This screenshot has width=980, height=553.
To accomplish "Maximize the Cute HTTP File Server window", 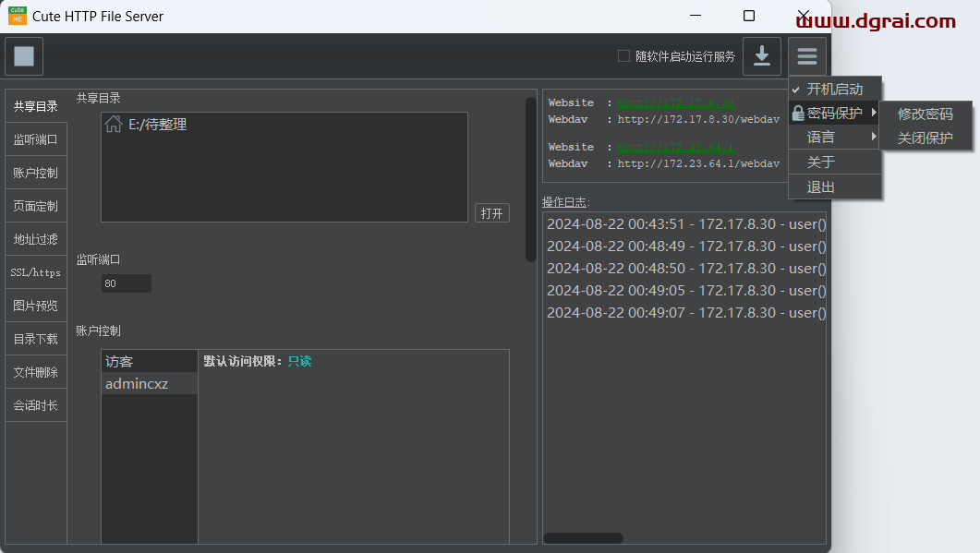I will [749, 16].
